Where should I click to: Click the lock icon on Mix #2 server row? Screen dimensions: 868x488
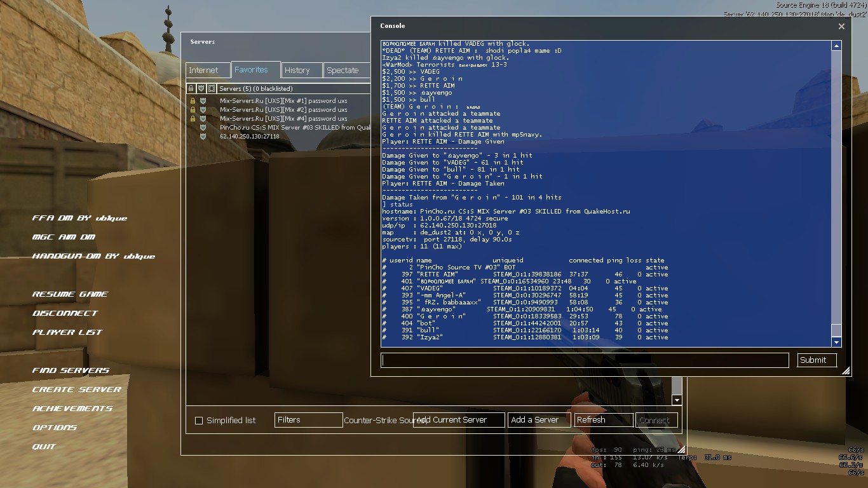pyautogui.click(x=193, y=109)
